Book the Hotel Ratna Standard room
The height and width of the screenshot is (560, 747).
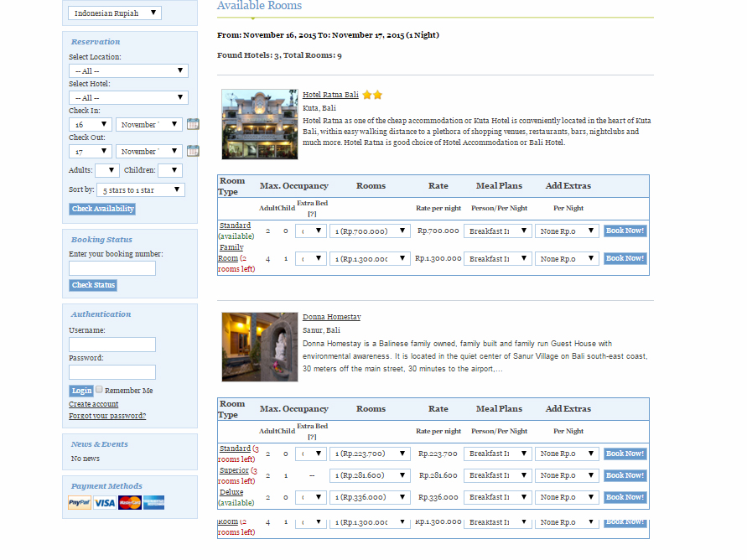click(x=625, y=231)
